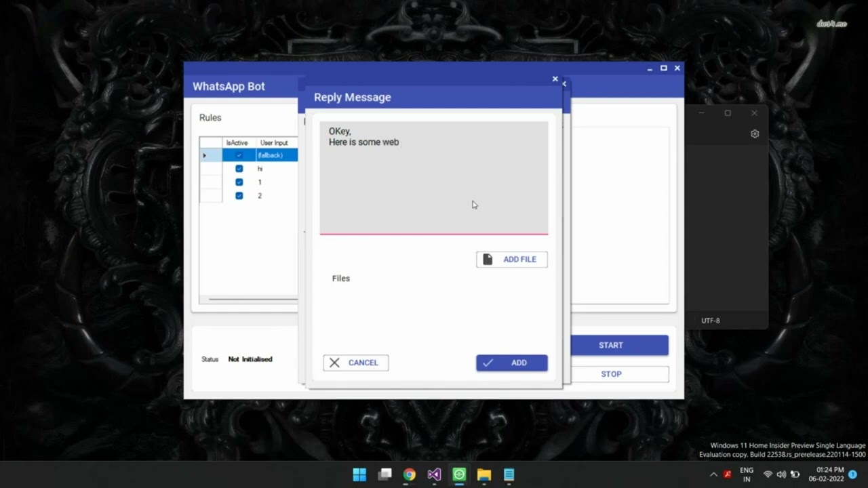Click ENG IN language indicator
868x488 pixels.
[x=747, y=474]
